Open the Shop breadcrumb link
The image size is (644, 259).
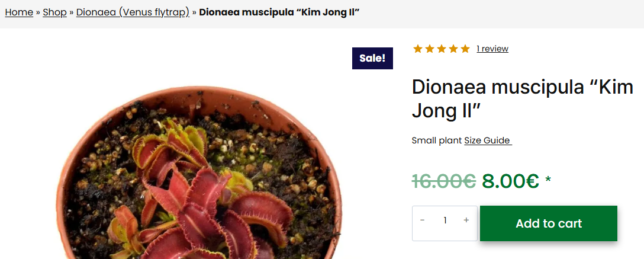coord(54,12)
